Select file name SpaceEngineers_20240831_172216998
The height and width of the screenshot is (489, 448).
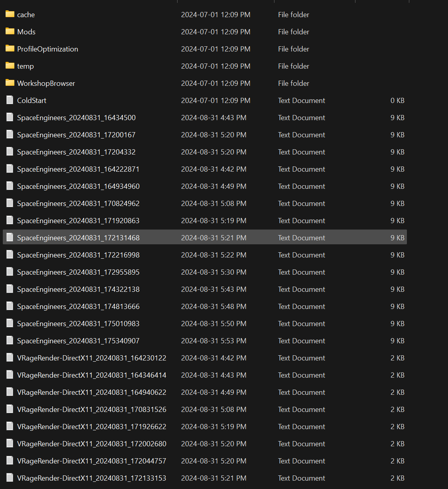(x=78, y=255)
